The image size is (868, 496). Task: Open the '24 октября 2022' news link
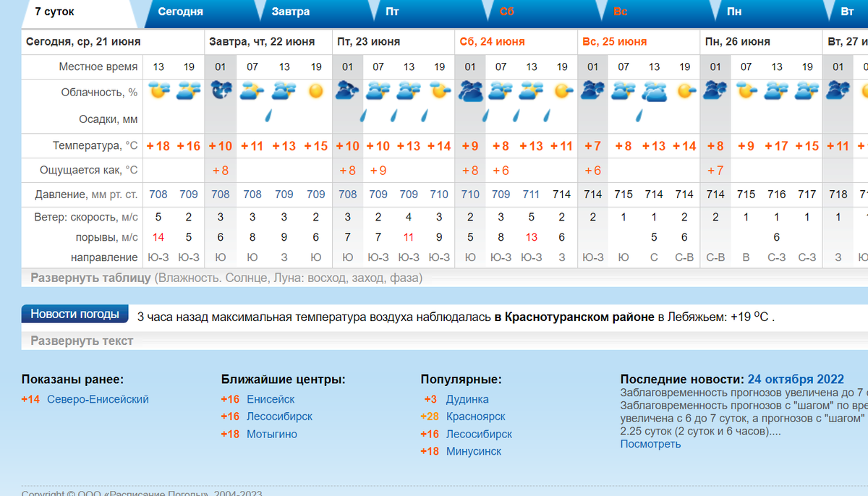pyautogui.click(x=796, y=379)
